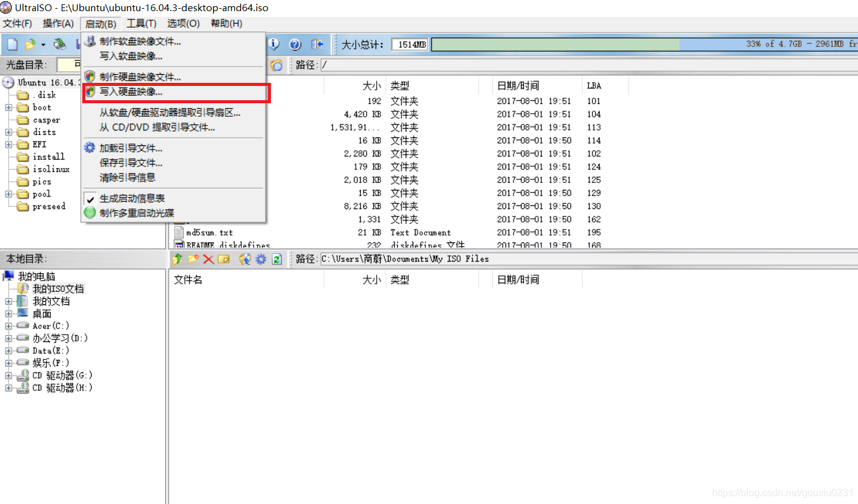858x504 pixels.
Task: Click the disc capacity usage bar
Action: [x=644, y=45]
